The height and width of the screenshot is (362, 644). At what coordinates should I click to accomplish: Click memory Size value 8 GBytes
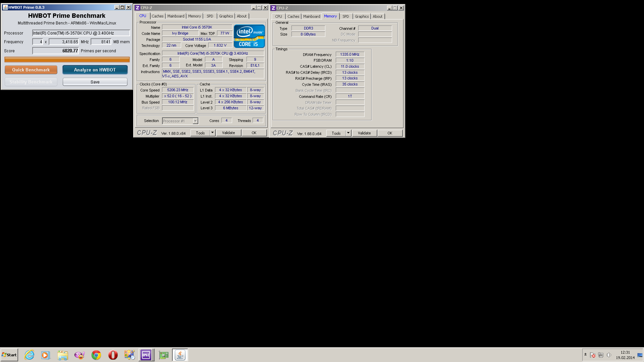[308, 34]
